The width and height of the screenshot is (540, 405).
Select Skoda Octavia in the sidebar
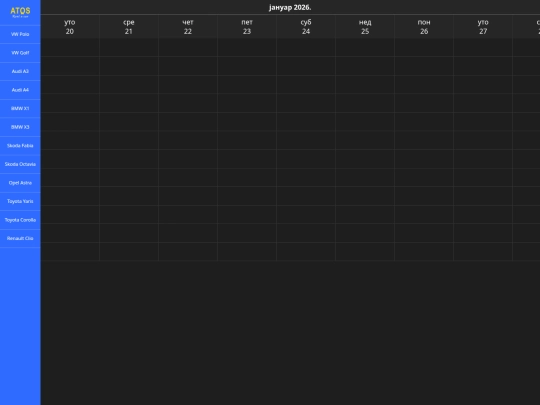coord(20,164)
